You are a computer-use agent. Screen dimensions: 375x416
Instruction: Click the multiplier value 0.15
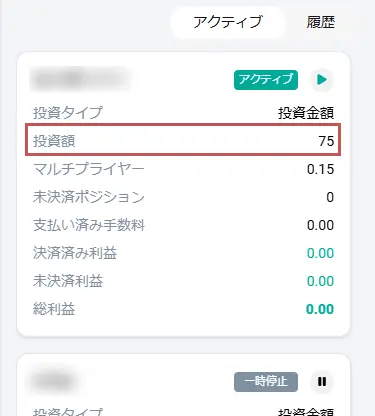point(320,169)
